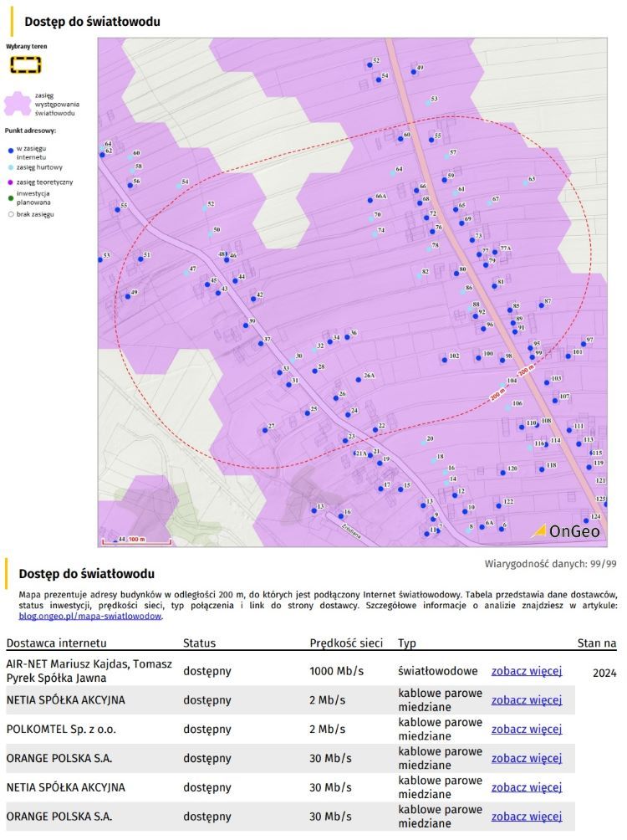Click the 'Prędkość sieci' column header

coord(346,643)
